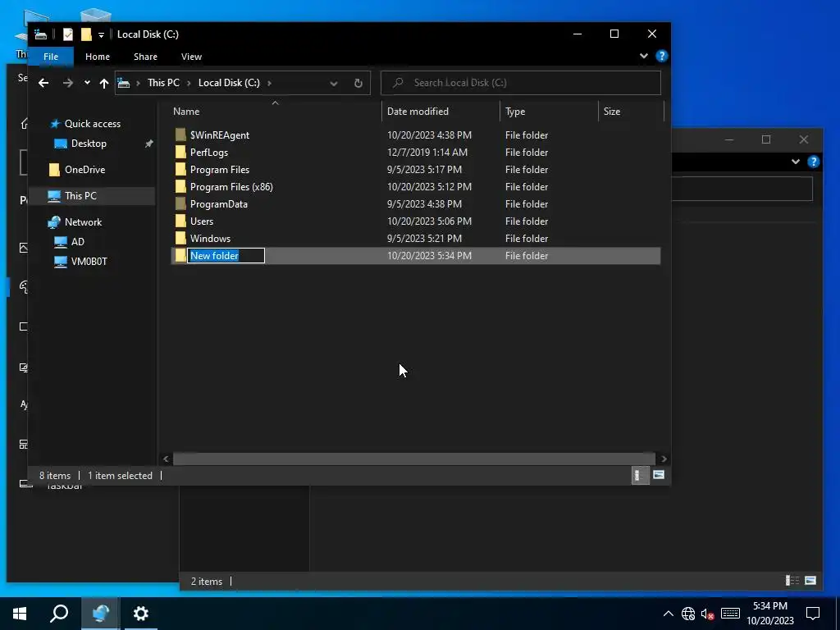Click the network globe tray icon

click(688, 614)
